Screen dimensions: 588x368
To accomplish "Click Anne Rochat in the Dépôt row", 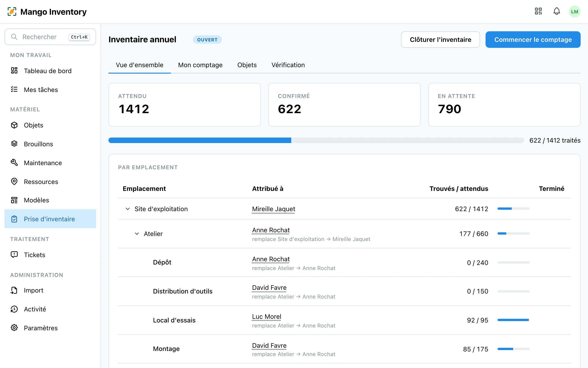I will (271, 259).
